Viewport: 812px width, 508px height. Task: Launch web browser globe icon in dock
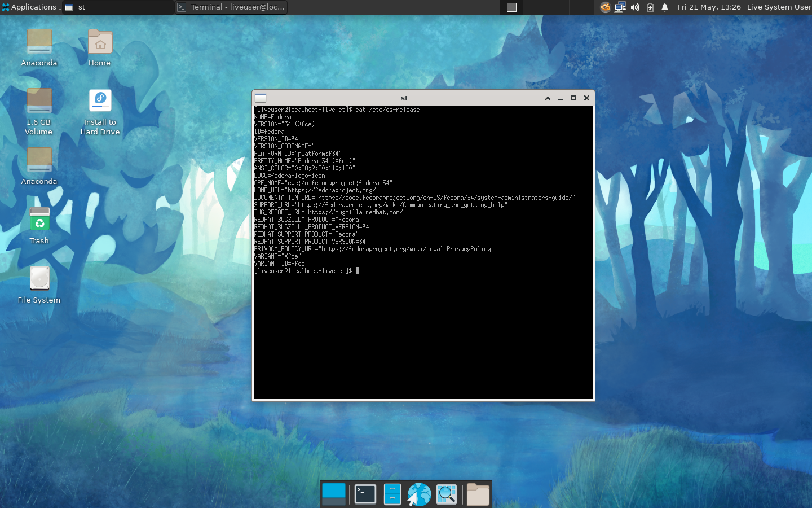419,494
